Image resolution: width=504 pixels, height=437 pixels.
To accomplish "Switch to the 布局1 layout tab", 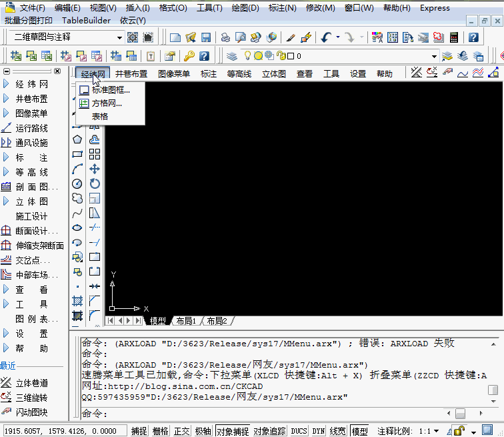I will 186,321.
